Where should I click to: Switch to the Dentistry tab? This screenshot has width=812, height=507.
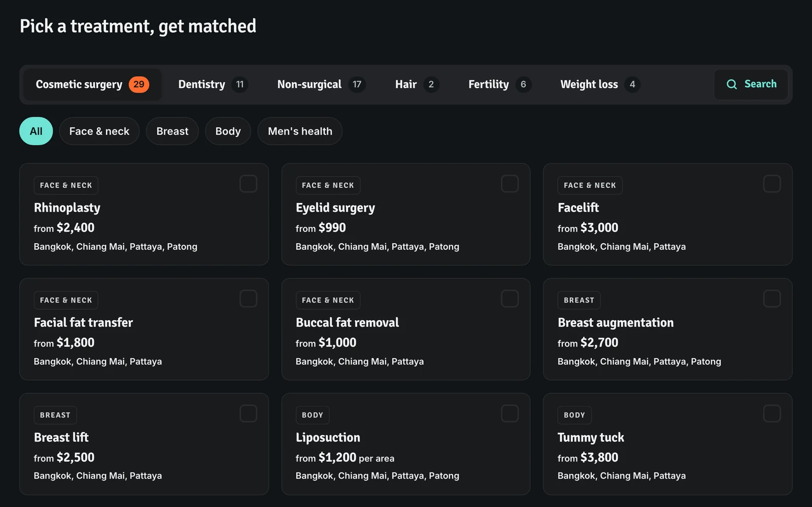[x=213, y=84]
